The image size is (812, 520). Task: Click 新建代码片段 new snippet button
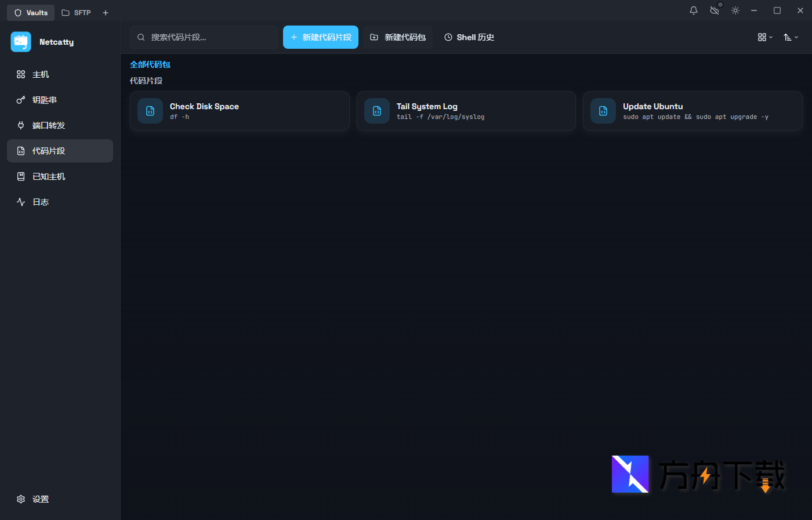click(x=320, y=37)
